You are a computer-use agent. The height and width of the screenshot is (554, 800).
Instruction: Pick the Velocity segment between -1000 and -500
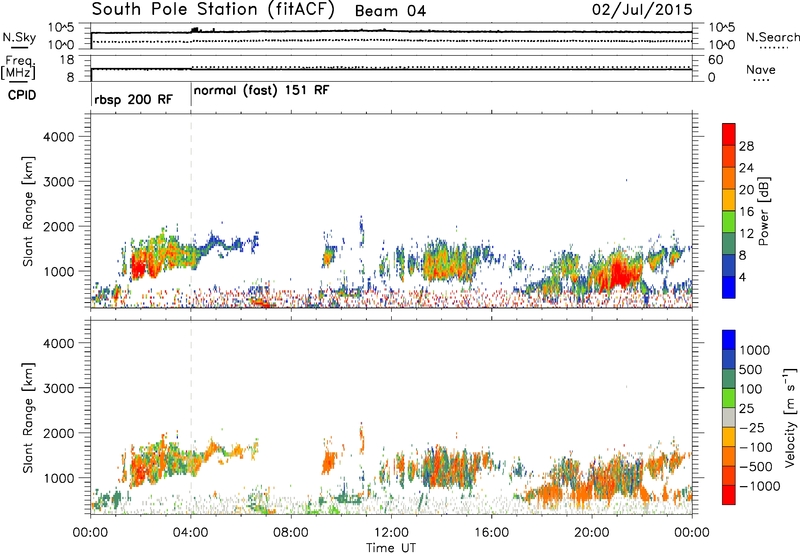pyautogui.click(x=729, y=475)
